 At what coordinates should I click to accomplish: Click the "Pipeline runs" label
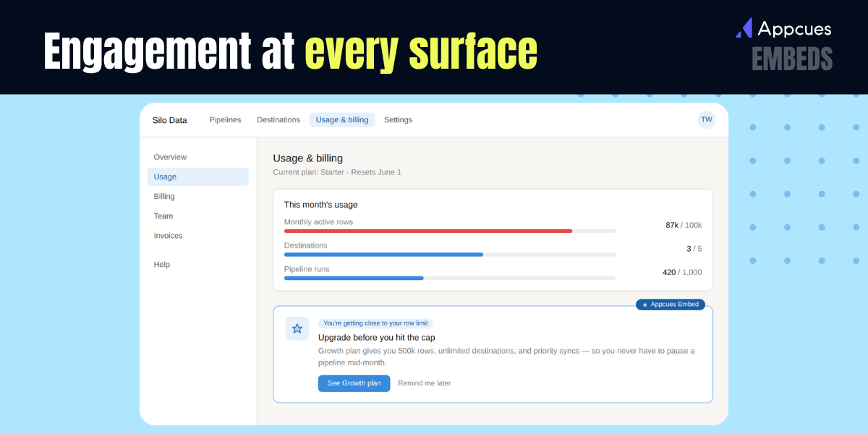tap(307, 269)
